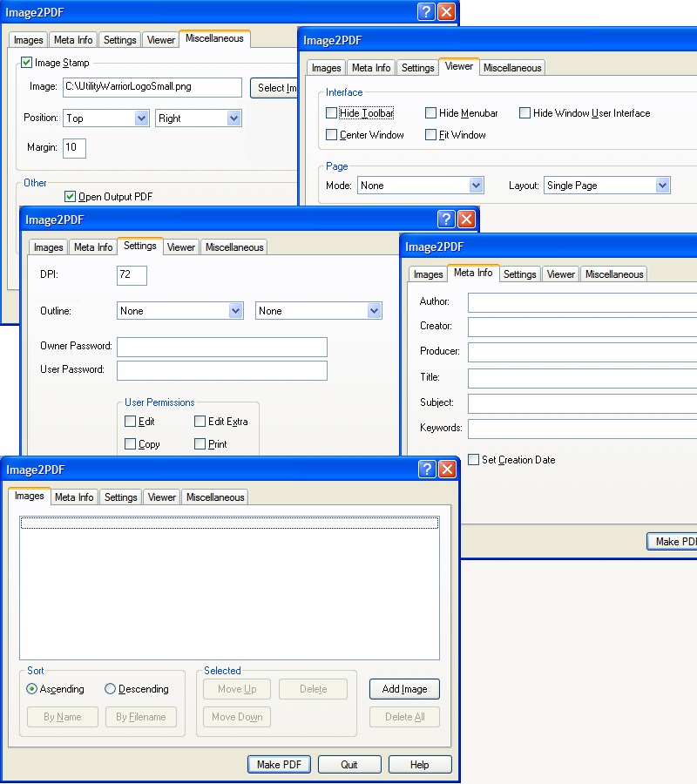Check the Edit user permission
The height and width of the screenshot is (784, 697).
pyautogui.click(x=130, y=422)
